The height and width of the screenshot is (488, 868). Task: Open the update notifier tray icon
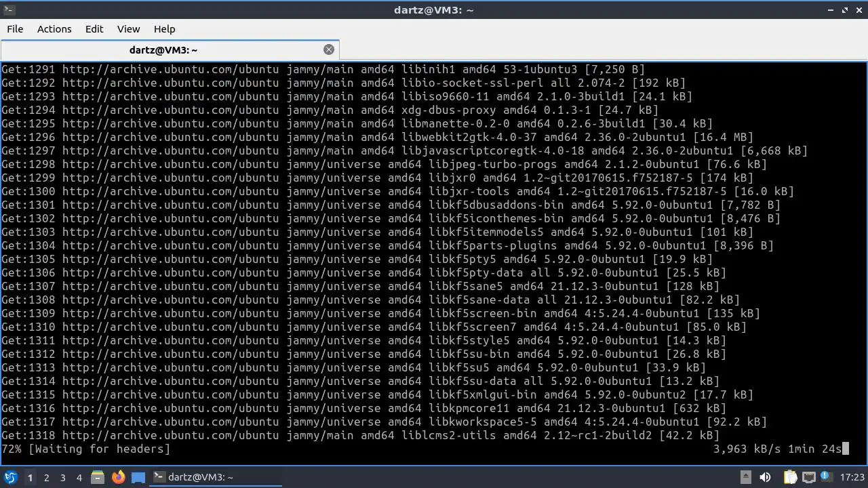(826, 476)
